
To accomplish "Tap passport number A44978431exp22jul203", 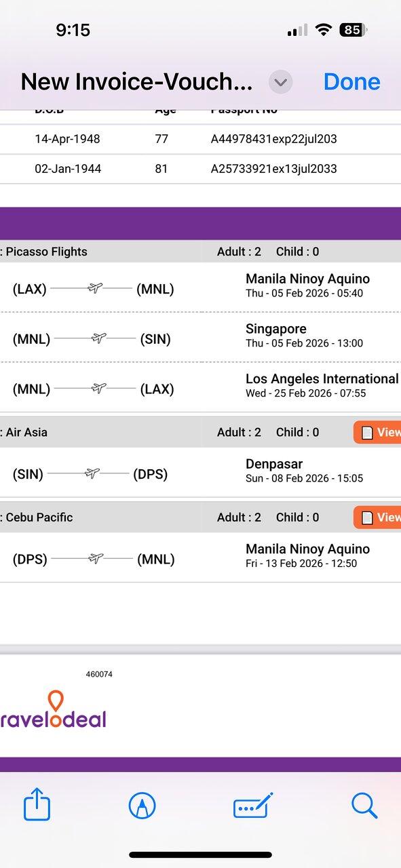I will (x=273, y=139).
